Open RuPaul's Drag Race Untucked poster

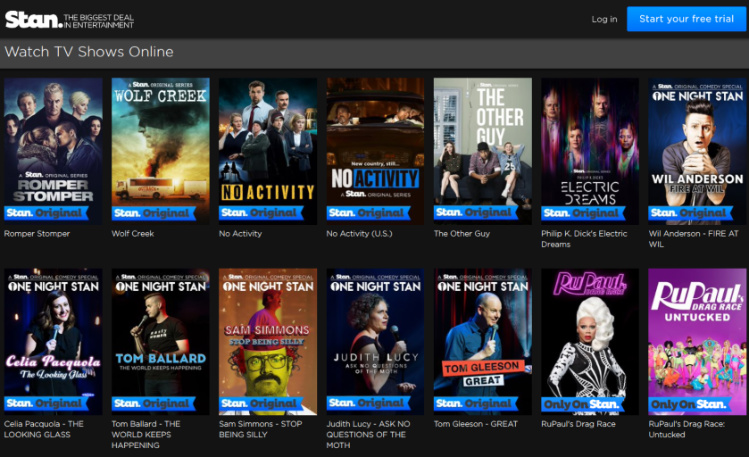click(x=697, y=341)
